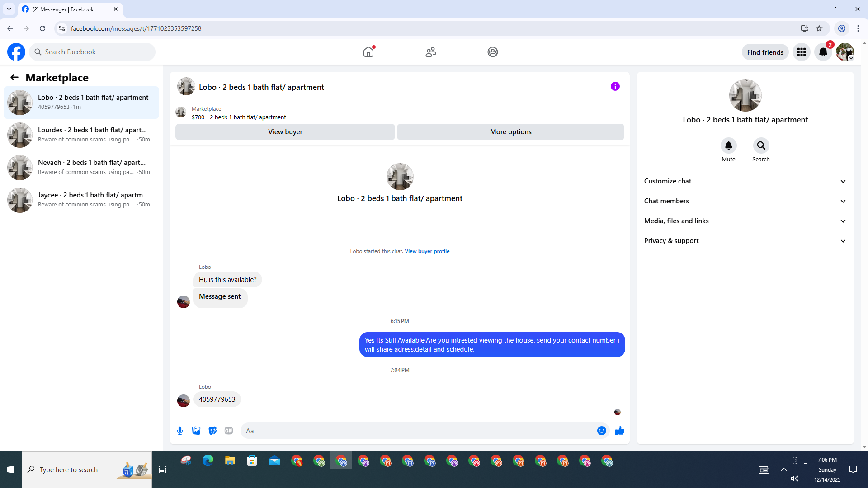This screenshot has height=488, width=868.
Task: Click the voice clip microphone icon
Action: [180, 431]
